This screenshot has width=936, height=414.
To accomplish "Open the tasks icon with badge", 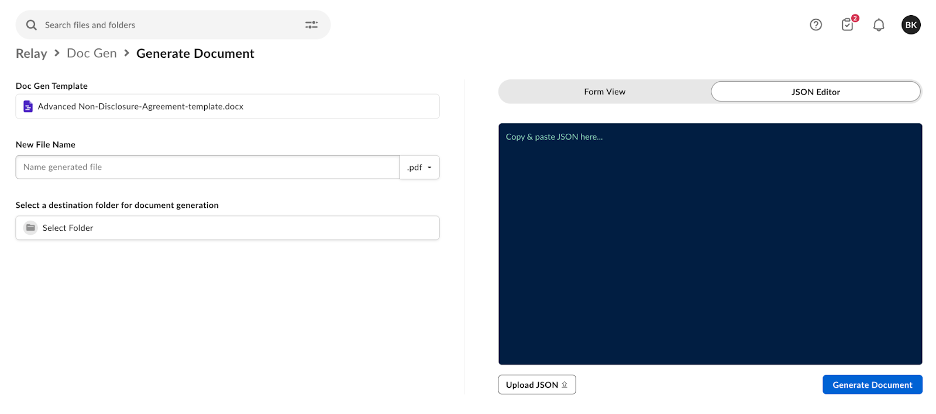I will (848, 25).
